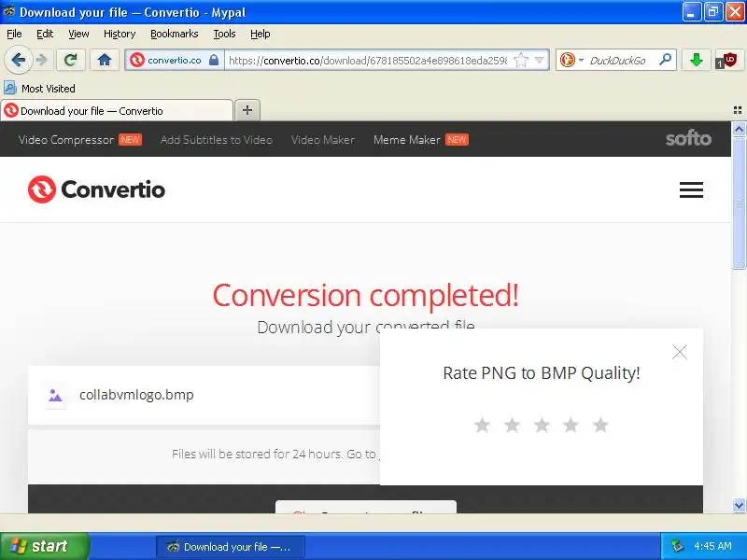Reload the current page
747x560 pixels.
tap(71, 60)
